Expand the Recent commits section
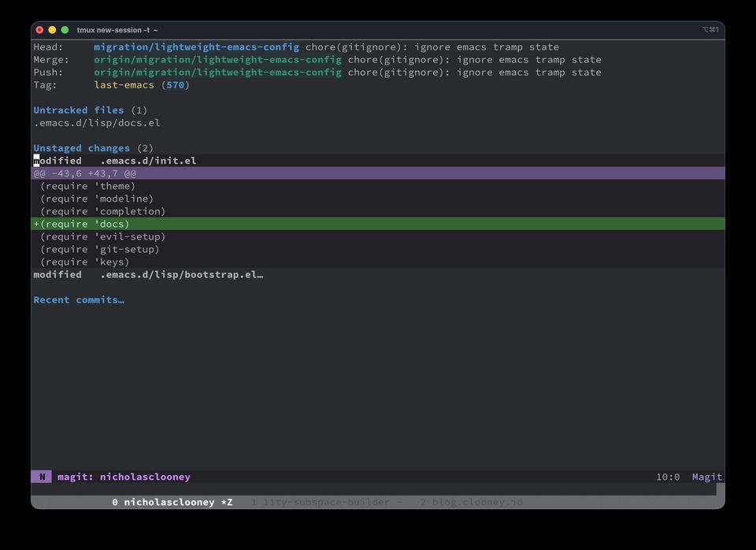 click(79, 299)
